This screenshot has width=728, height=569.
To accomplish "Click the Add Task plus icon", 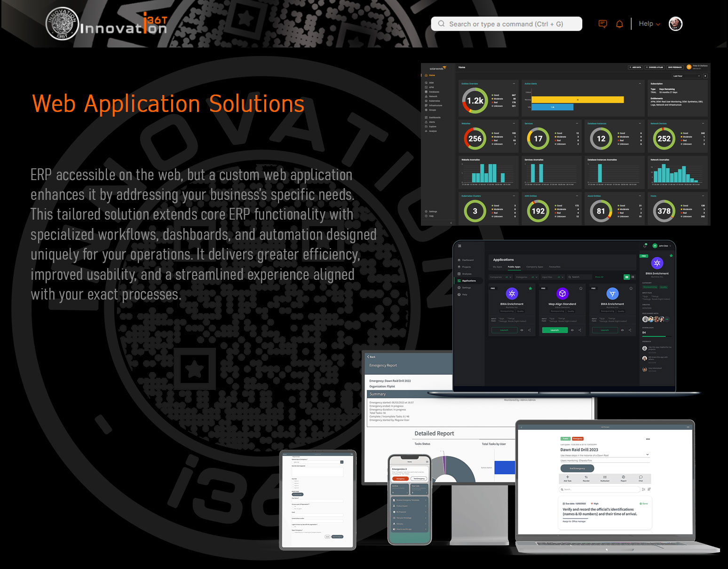I will 568,477.
